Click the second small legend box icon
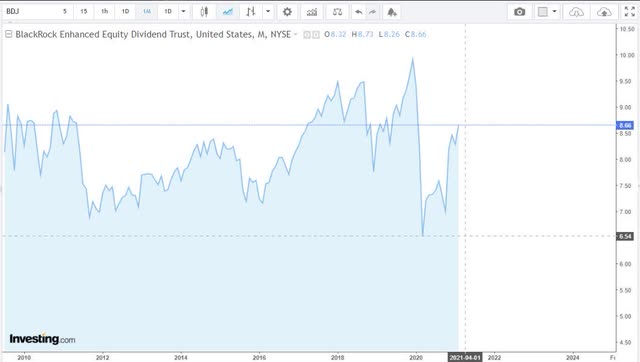This screenshot has height=362, width=640. click(x=316, y=35)
